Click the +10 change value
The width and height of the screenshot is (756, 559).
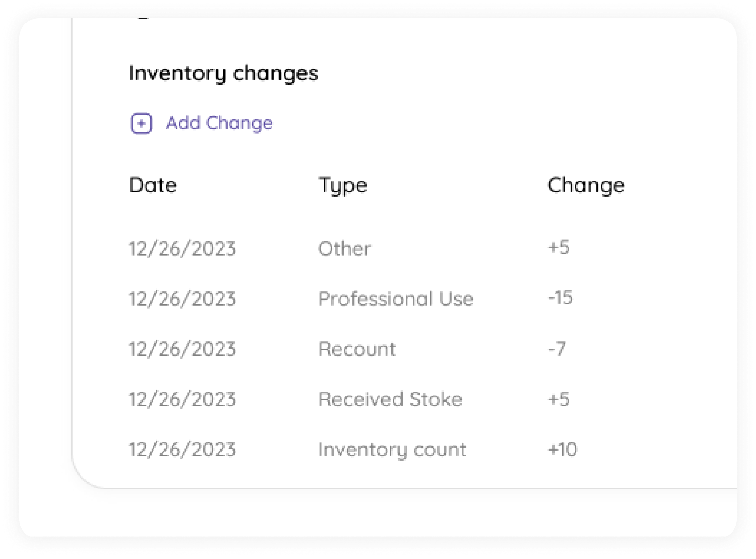tap(563, 450)
